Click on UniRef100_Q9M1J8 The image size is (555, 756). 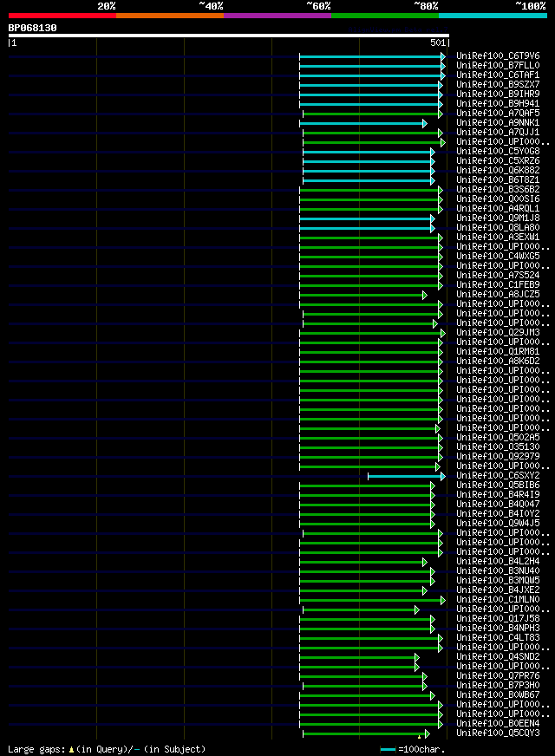click(x=498, y=218)
